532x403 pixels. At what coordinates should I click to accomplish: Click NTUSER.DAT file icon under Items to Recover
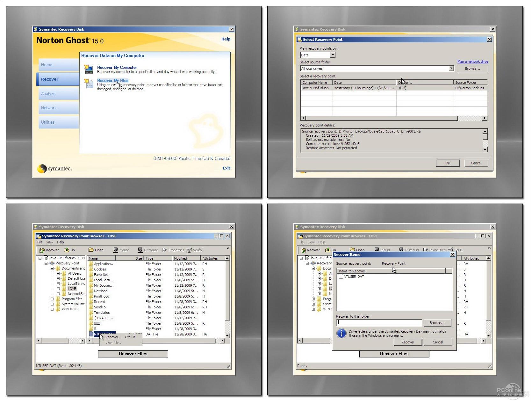click(341, 277)
